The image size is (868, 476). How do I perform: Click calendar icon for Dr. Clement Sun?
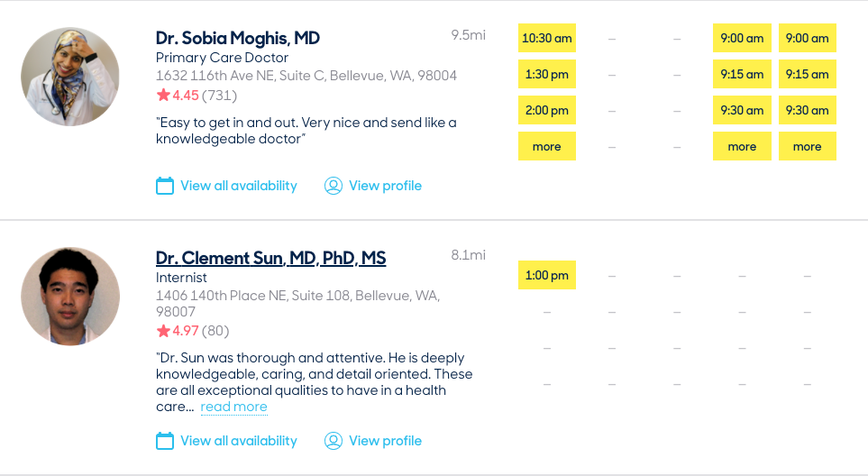coord(165,441)
